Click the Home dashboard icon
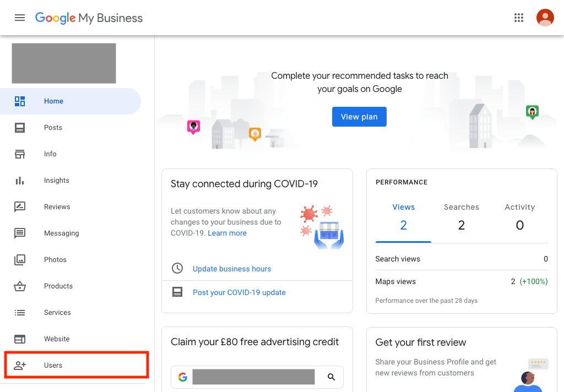 click(20, 101)
